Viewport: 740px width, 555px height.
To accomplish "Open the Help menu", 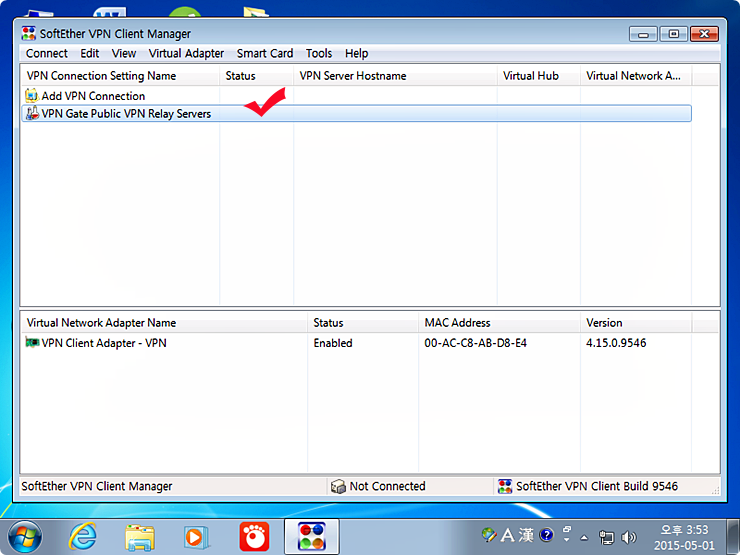I will (x=356, y=53).
